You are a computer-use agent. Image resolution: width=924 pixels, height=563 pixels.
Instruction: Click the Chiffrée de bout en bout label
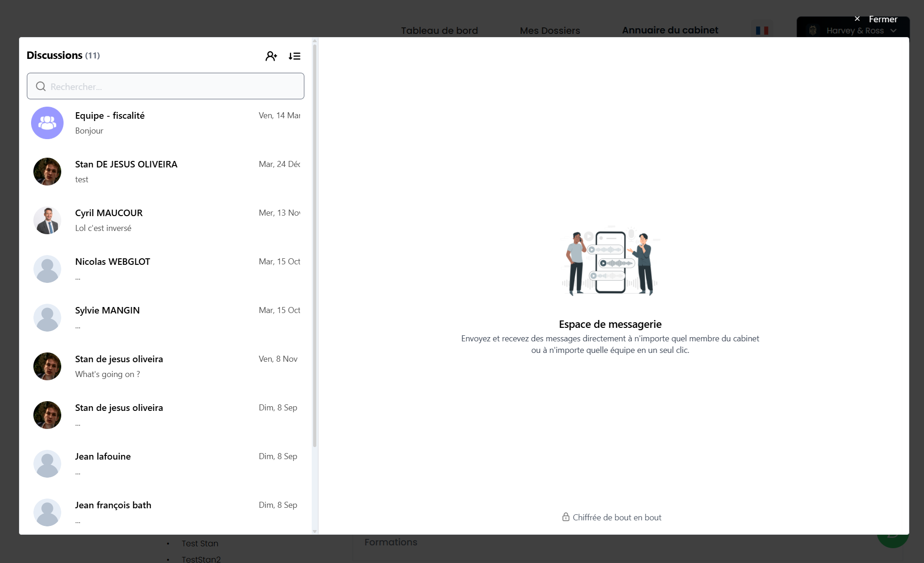point(617,517)
